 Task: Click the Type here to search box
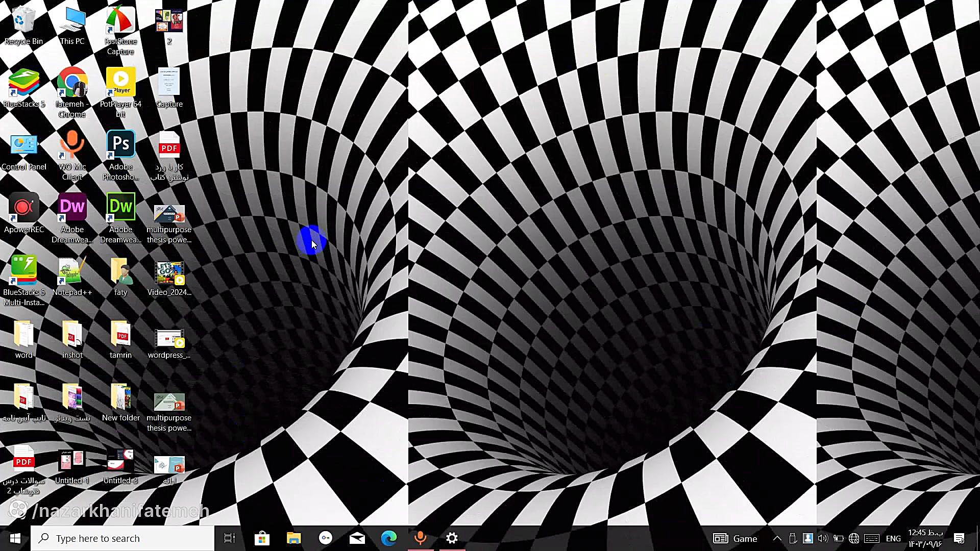point(122,538)
